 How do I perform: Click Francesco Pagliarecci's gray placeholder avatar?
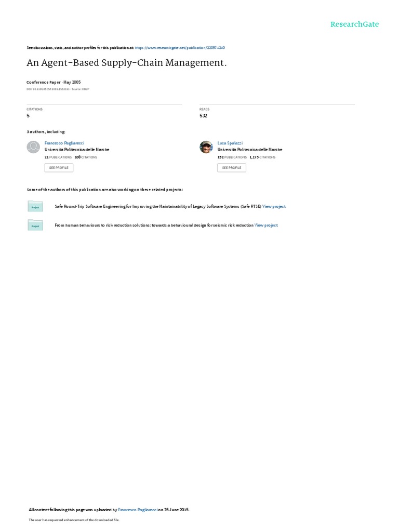click(x=33, y=147)
